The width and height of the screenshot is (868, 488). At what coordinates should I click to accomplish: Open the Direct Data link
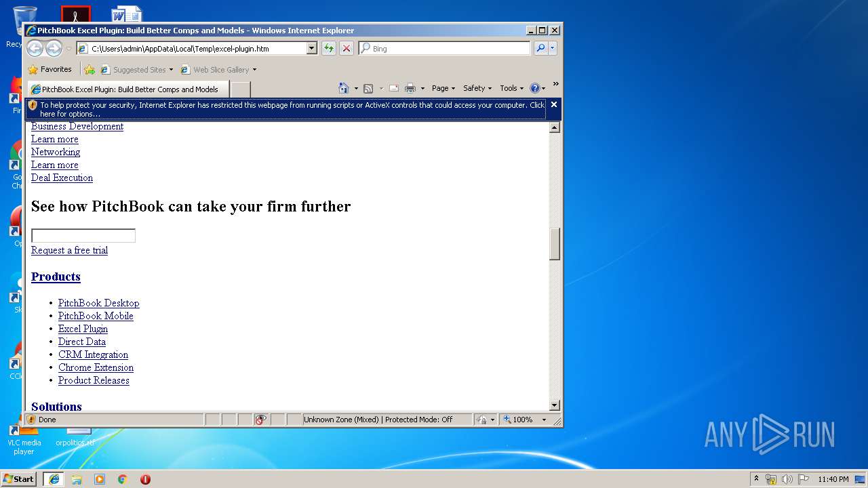82,342
